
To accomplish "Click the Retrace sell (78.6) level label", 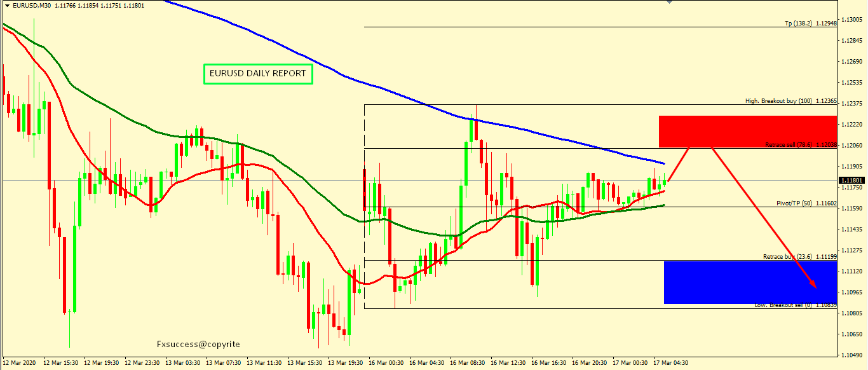I will click(x=800, y=145).
